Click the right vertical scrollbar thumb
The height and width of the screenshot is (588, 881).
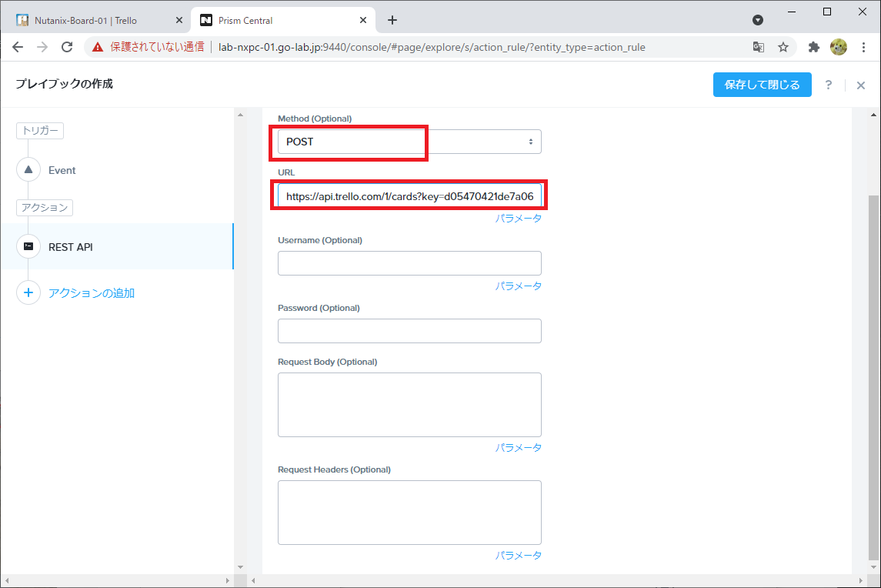pos(874,378)
